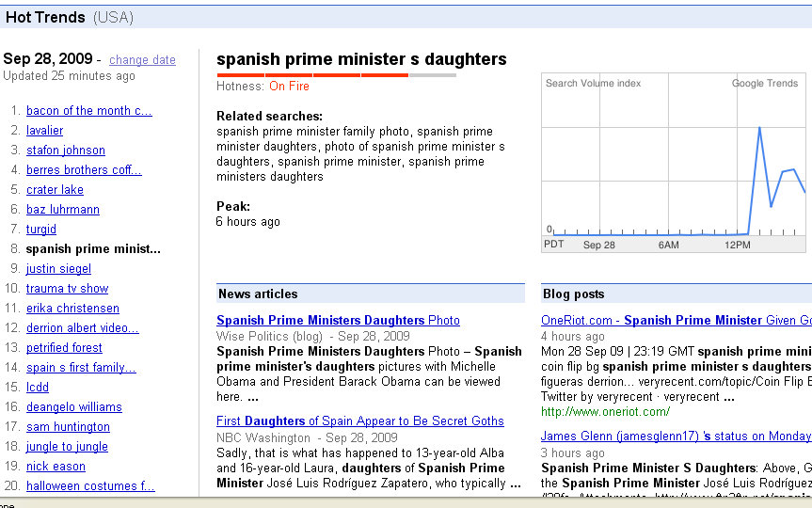Open the lcdd trend link
The width and height of the screenshot is (812, 508).
click(x=38, y=388)
